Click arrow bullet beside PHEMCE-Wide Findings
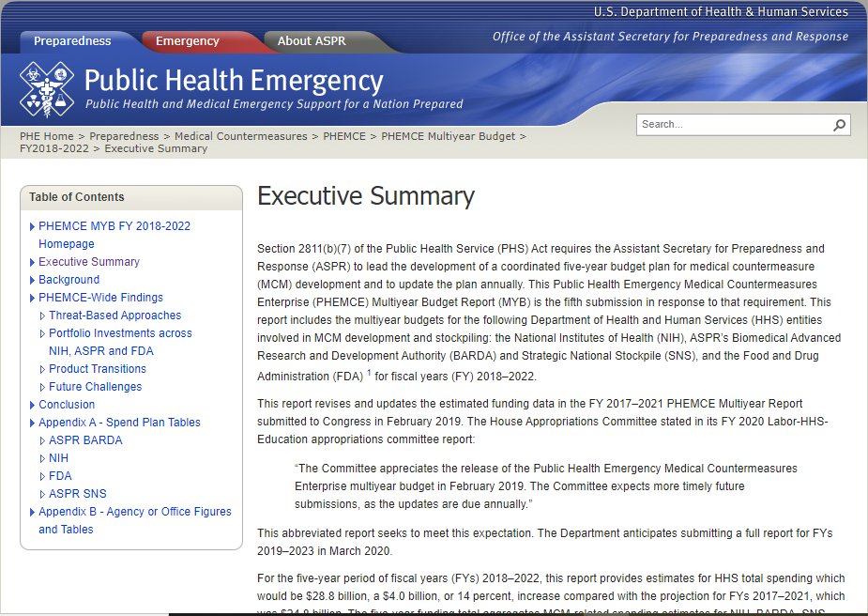 coord(32,298)
